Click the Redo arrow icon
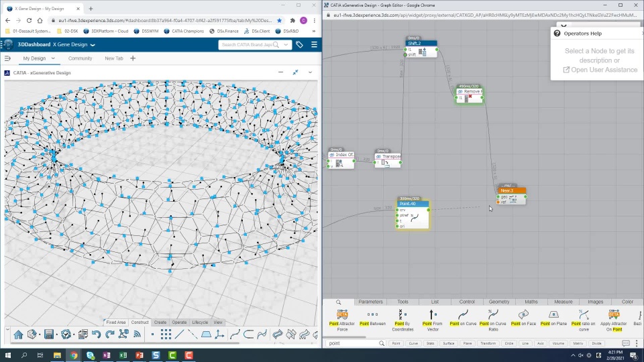Screen dimensions: 644x362 (109, 335)
